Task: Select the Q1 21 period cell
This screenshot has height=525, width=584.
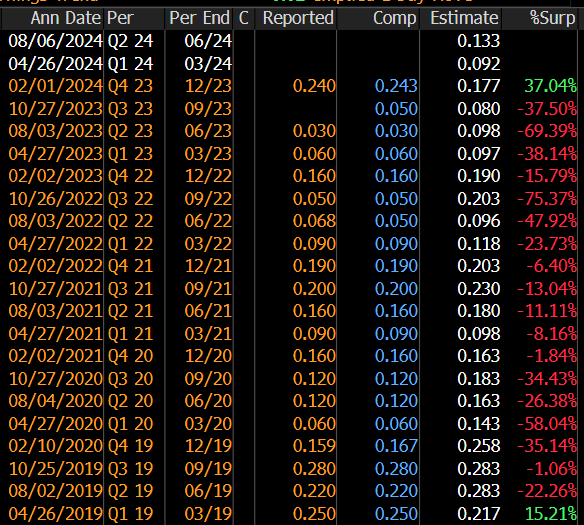Action: [130, 334]
